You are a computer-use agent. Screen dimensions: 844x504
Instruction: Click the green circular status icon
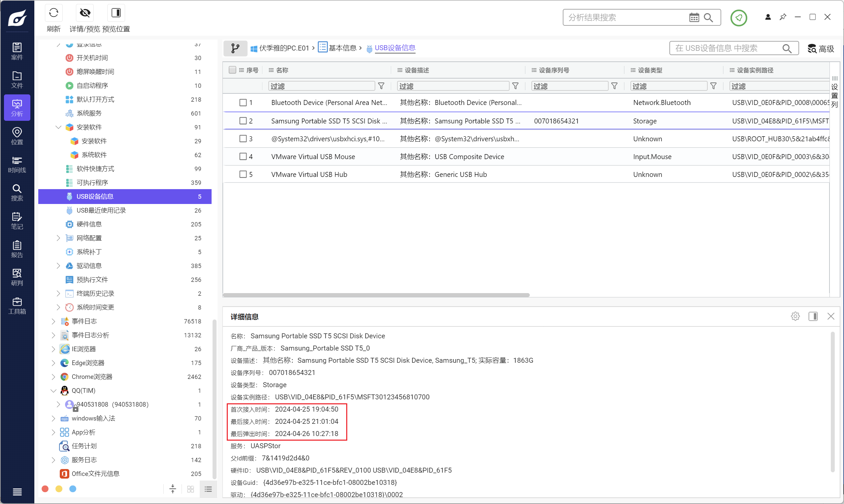pos(738,18)
